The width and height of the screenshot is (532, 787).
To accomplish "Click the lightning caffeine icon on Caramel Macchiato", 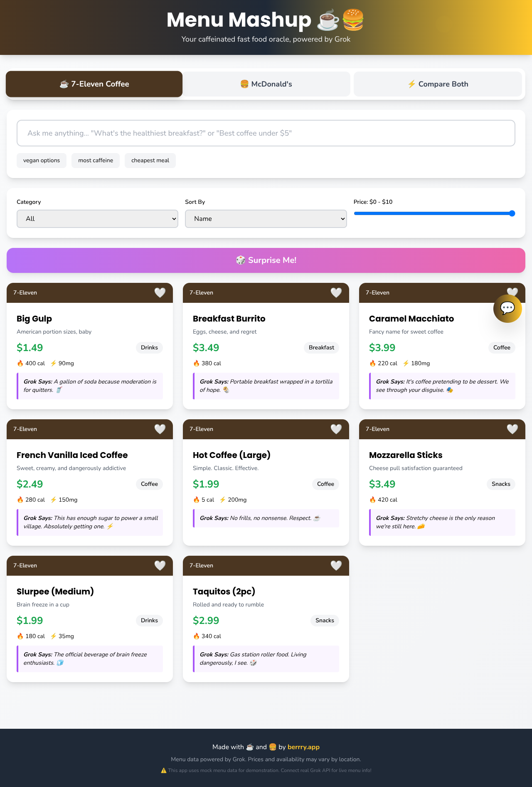I will [406, 364].
